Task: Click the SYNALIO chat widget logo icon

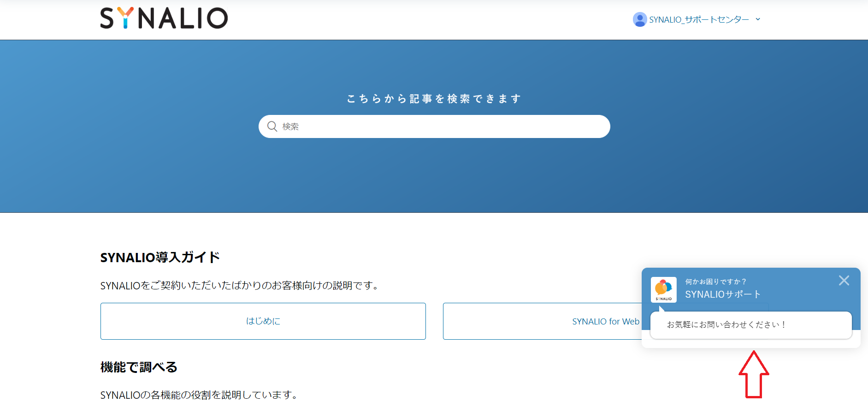Action: 664,290
